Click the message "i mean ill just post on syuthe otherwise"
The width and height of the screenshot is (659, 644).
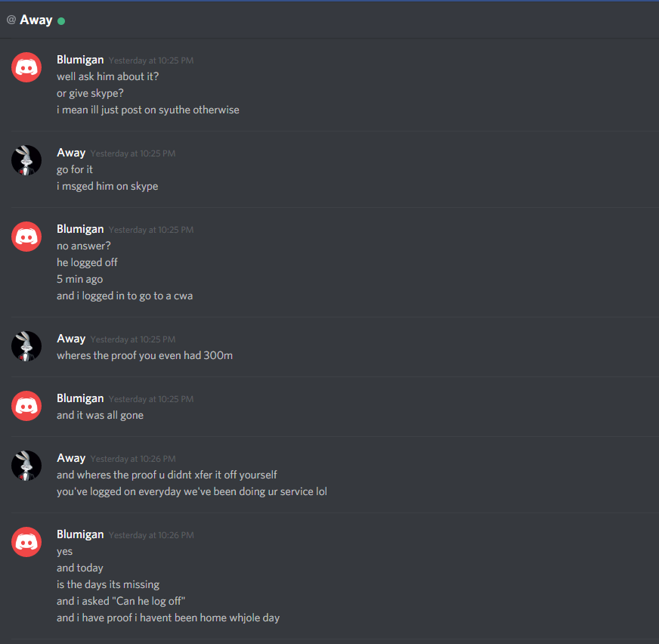click(x=148, y=110)
